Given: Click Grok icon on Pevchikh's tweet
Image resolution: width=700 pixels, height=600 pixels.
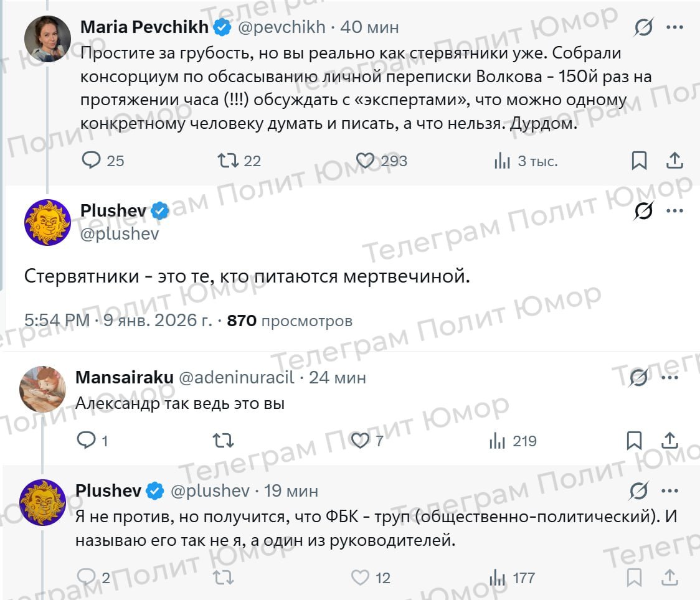Looking at the screenshot, I should click(643, 27).
